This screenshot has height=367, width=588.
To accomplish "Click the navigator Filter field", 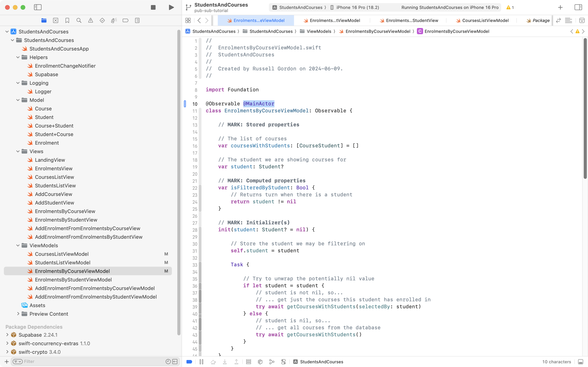I will [92, 361].
